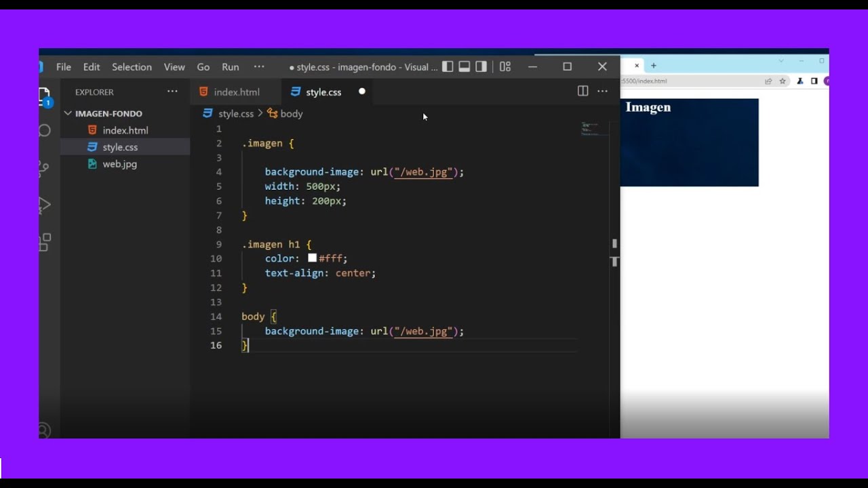Click the EXPLORER panel title
The image size is (868, 488).
(x=94, y=92)
